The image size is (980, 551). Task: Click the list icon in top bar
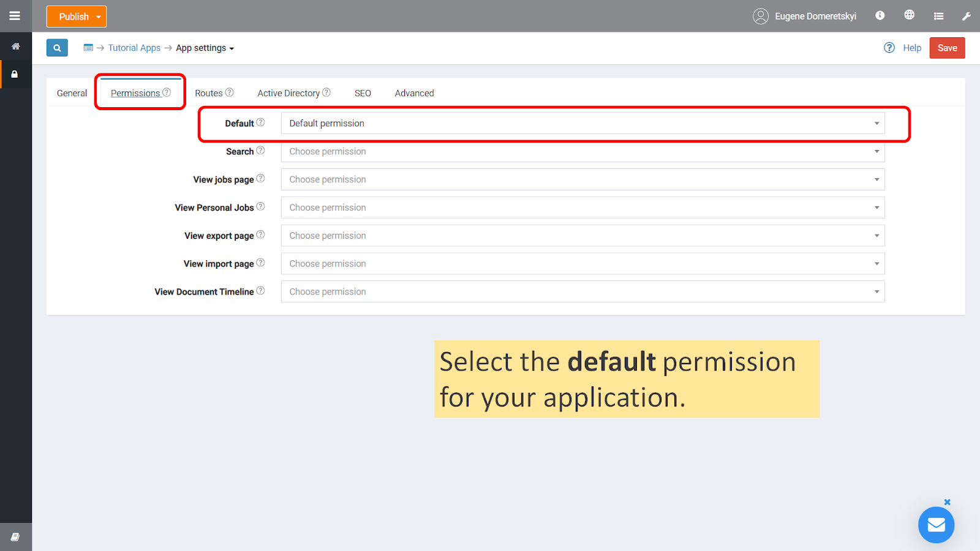point(938,16)
